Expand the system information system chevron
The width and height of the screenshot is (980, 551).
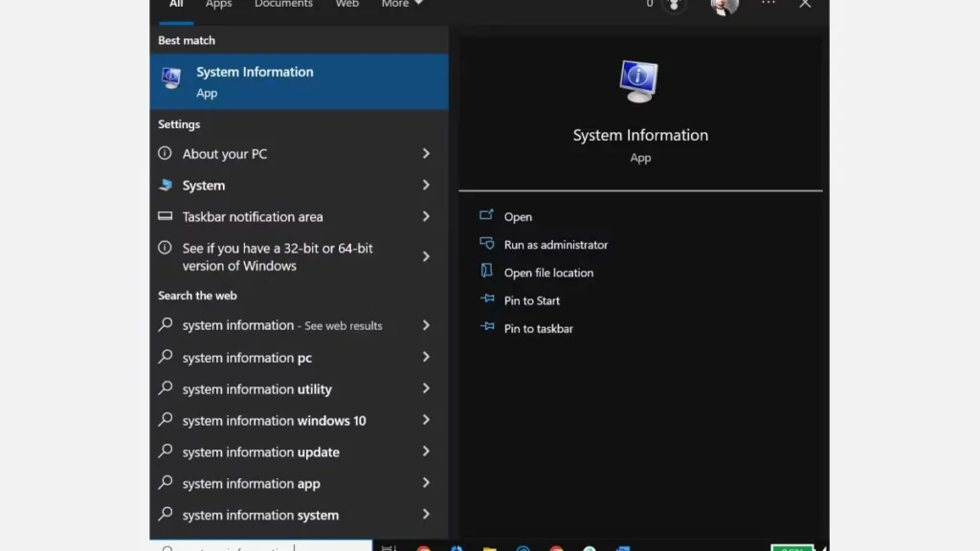click(x=426, y=514)
